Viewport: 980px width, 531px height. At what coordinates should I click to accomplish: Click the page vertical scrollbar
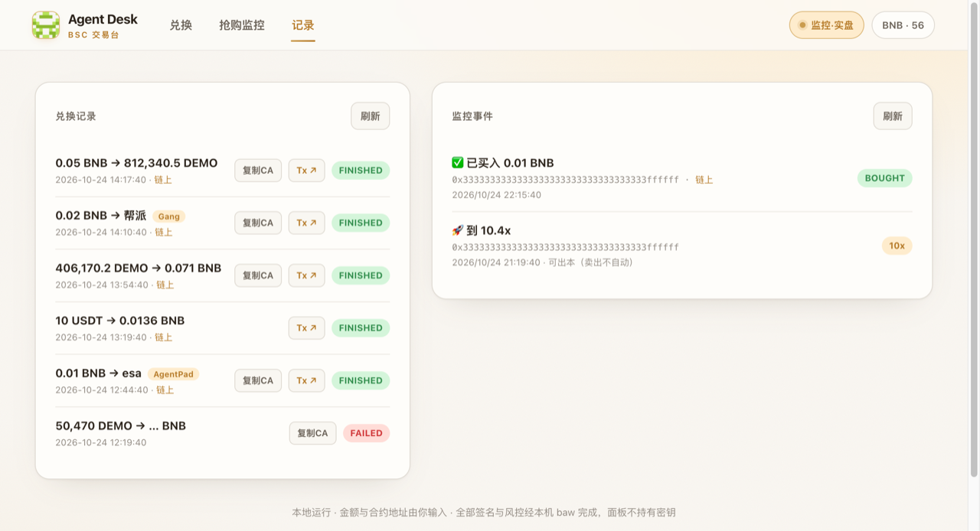975,239
